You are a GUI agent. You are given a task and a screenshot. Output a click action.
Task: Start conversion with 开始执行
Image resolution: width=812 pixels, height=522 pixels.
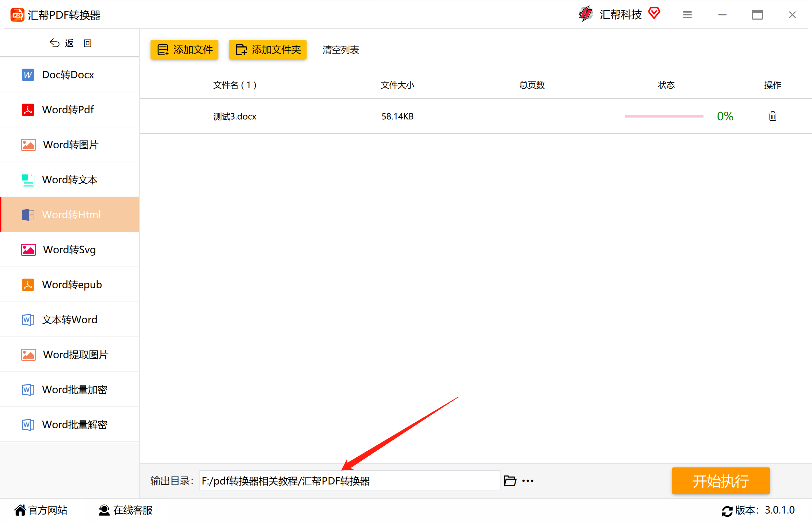coord(721,481)
